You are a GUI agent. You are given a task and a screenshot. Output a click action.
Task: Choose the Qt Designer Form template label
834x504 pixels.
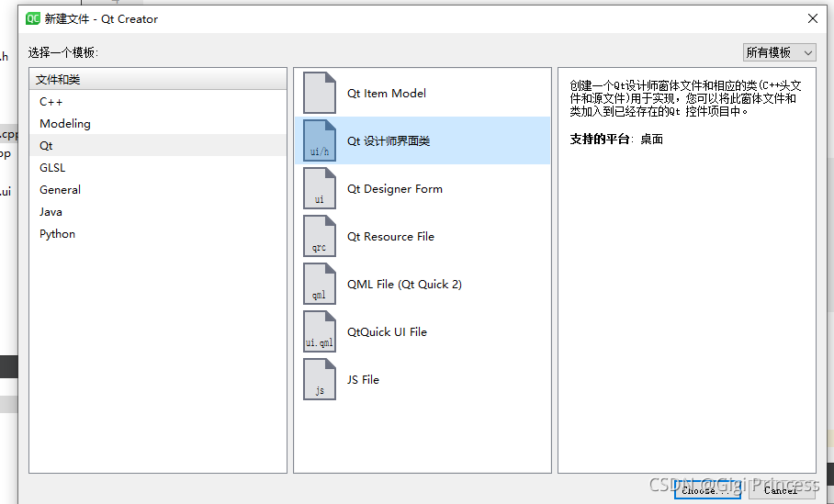tap(395, 189)
